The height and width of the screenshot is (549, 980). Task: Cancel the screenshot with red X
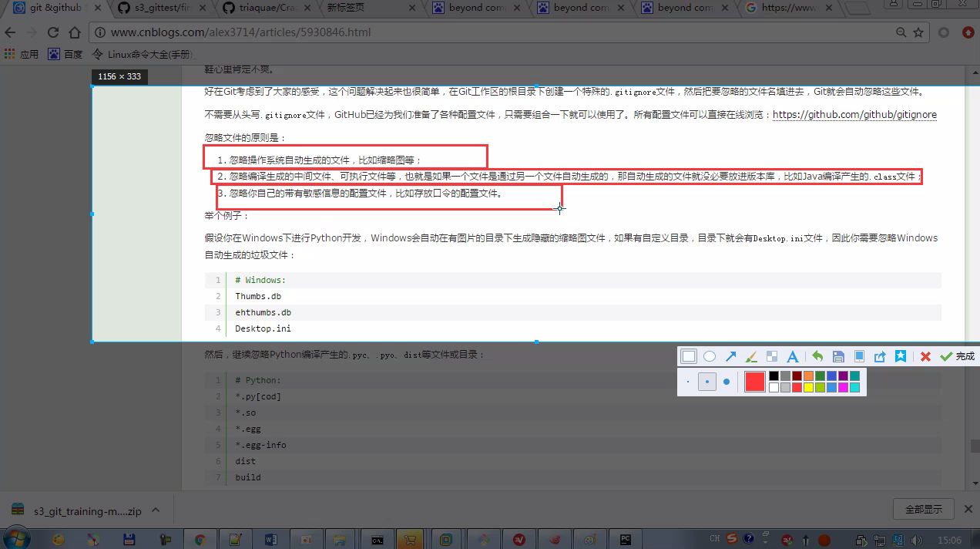pos(925,356)
